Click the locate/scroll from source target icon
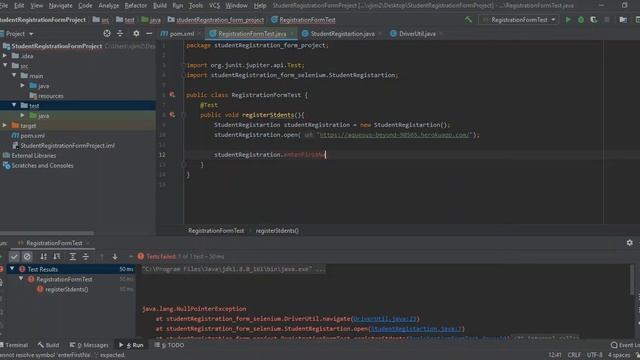Image resolution: width=640 pixels, height=360 pixels. pyautogui.click(x=107, y=33)
